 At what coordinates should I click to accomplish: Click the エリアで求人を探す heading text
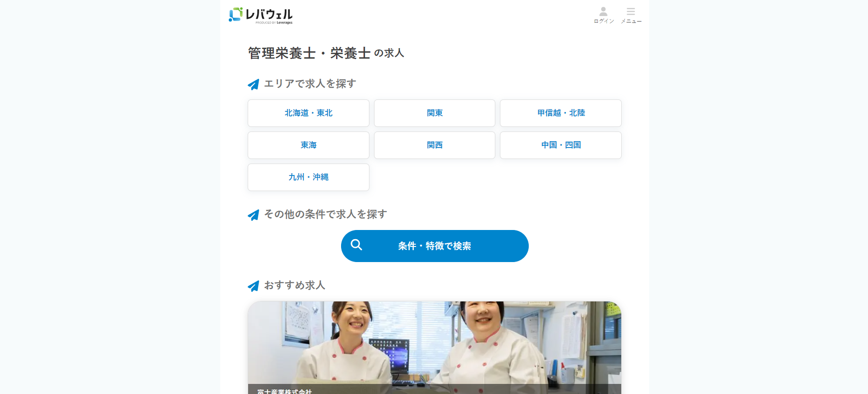310,84
